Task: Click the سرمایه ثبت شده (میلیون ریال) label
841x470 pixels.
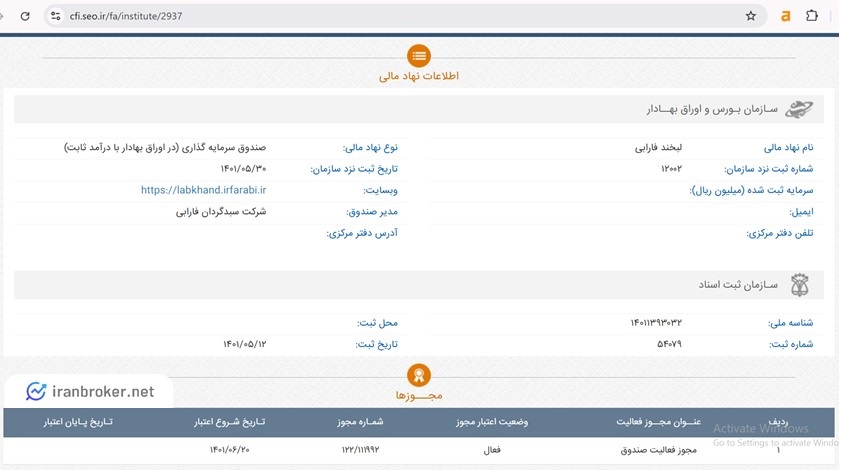Action: pyautogui.click(x=751, y=190)
